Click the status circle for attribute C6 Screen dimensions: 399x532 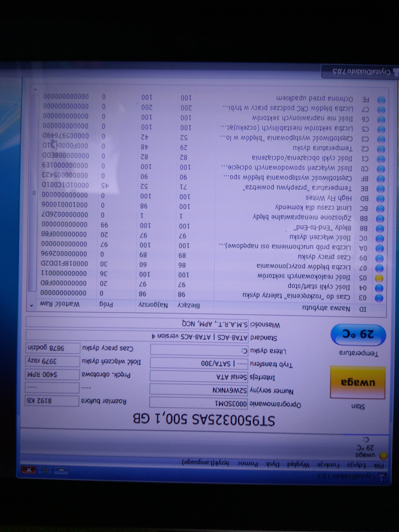click(381, 120)
